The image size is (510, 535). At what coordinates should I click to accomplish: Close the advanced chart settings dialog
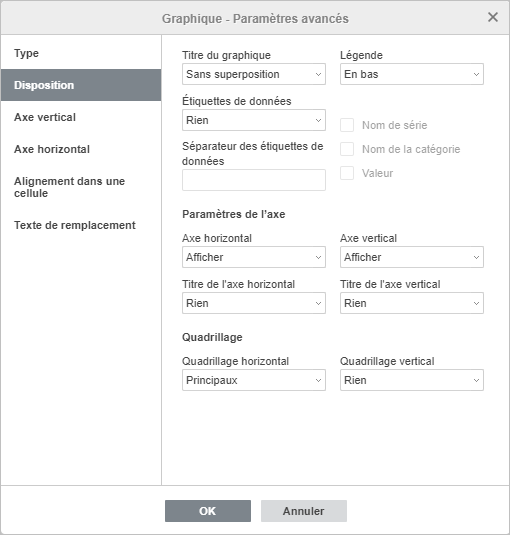(x=493, y=17)
